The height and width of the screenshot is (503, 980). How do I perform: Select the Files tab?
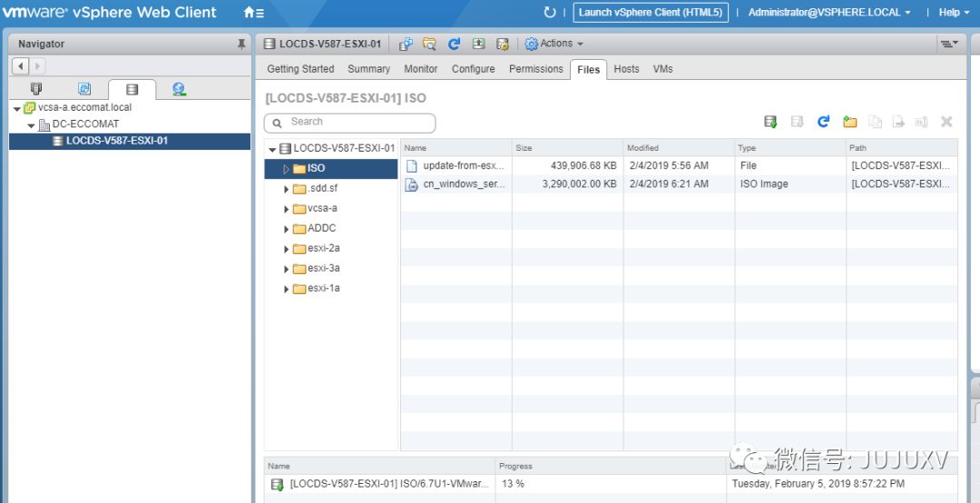click(x=589, y=69)
